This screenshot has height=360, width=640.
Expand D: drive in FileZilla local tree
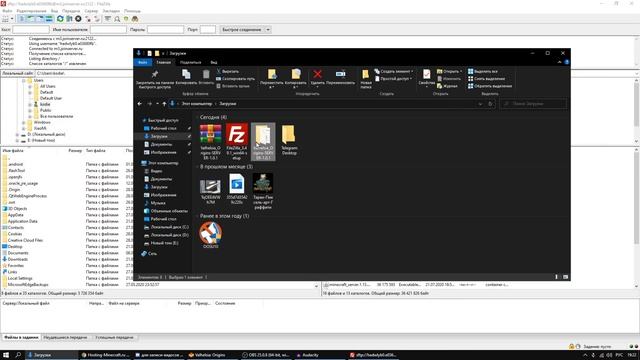click(x=18, y=134)
